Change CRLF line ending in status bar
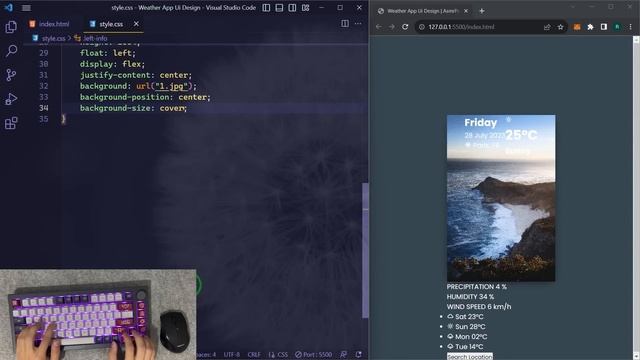Image resolution: width=640 pixels, height=360 pixels. pyautogui.click(x=254, y=355)
